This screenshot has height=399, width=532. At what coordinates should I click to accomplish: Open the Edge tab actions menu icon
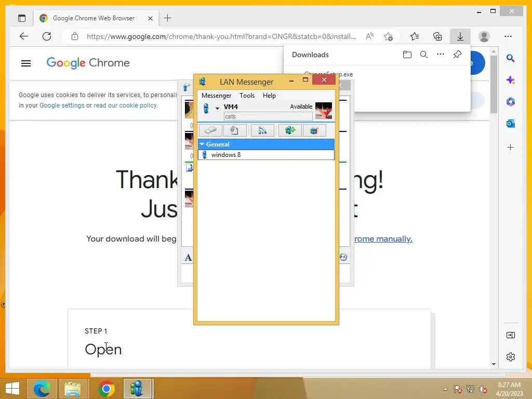(x=22, y=18)
